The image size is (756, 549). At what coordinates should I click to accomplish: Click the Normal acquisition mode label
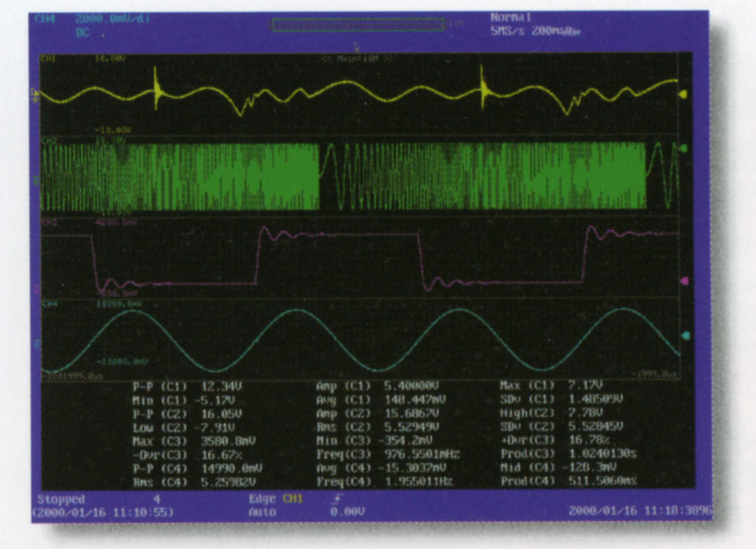(x=511, y=17)
